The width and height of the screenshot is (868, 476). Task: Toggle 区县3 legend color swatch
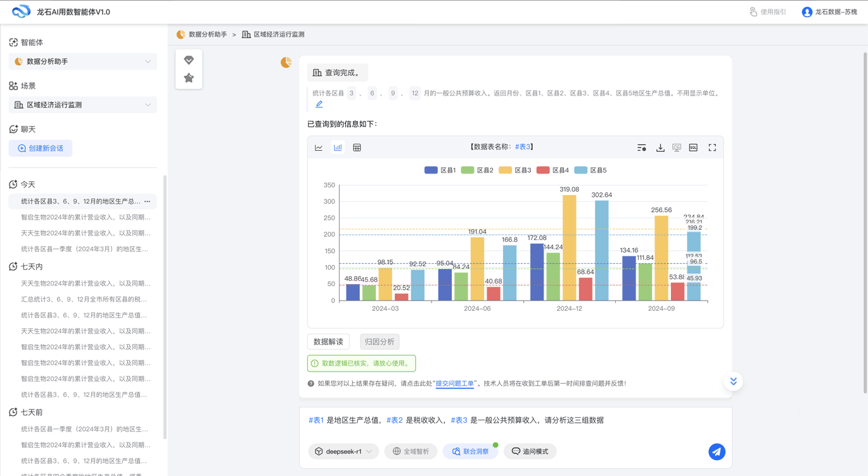tap(505, 170)
